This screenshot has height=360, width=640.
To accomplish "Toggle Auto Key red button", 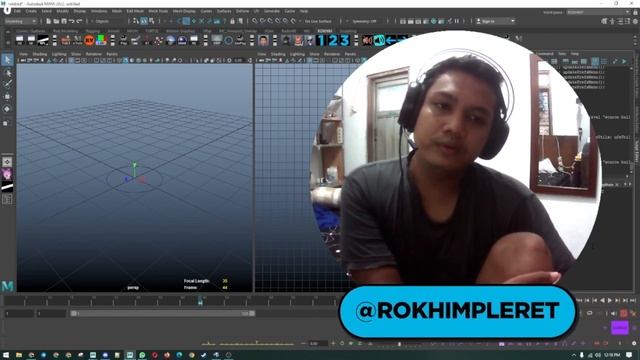I will [x=624, y=313].
